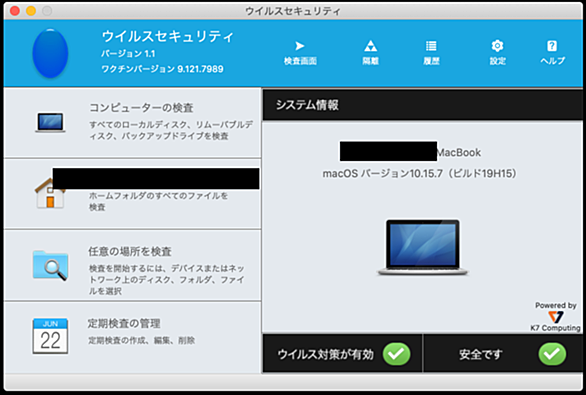This screenshot has height=395, width=586.
Task: Minimize the window with the yellow button
Action: [31, 11]
